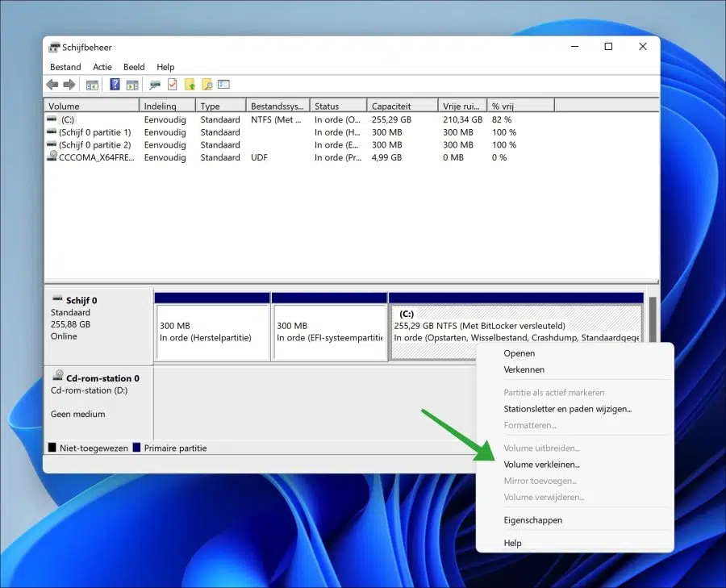726x588 pixels.
Task: Click the folder with magnifier icon
Action: (207, 84)
